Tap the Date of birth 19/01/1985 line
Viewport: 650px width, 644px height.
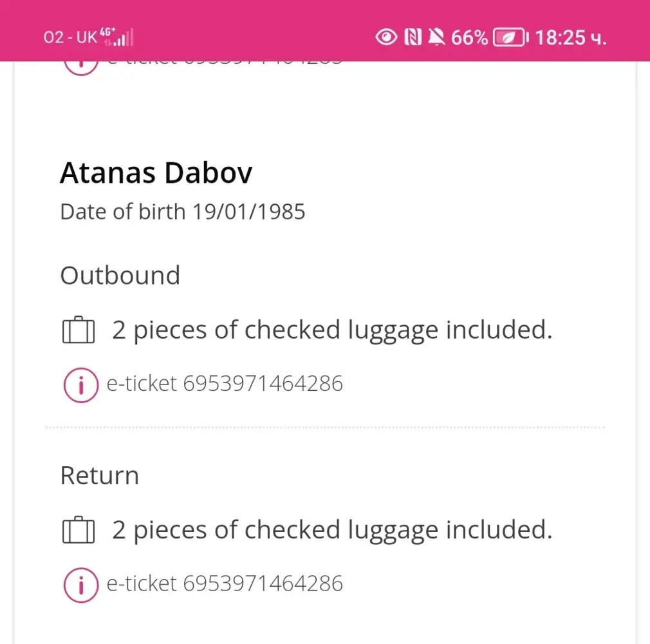tap(183, 212)
